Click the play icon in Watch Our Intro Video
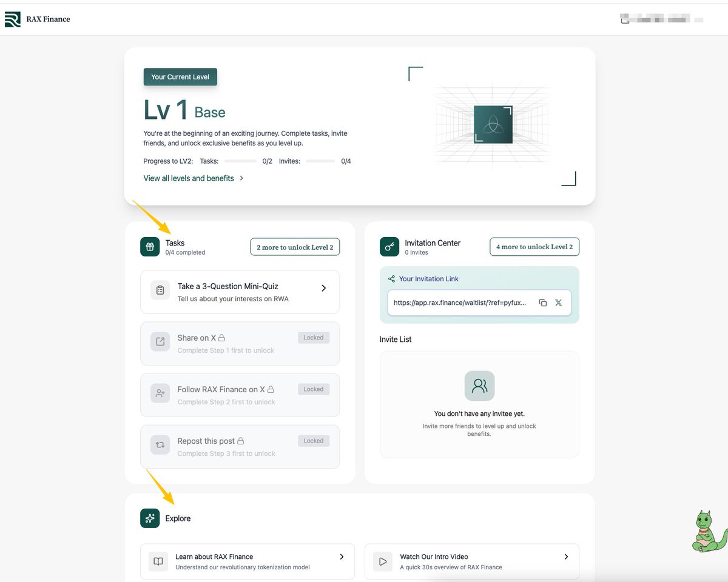The width and height of the screenshot is (728, 582). click(383, 561)
